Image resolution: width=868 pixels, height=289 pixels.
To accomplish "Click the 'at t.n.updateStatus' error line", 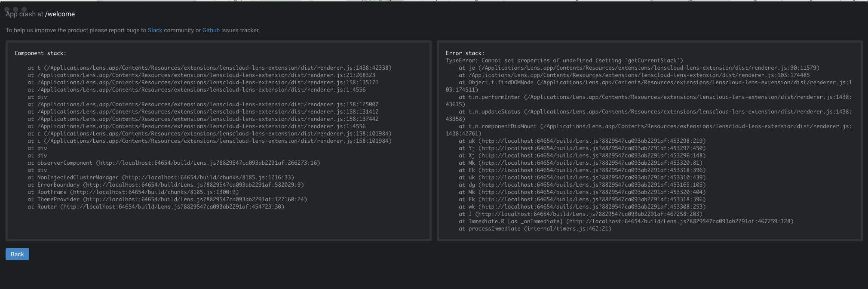I will [649, 115].
